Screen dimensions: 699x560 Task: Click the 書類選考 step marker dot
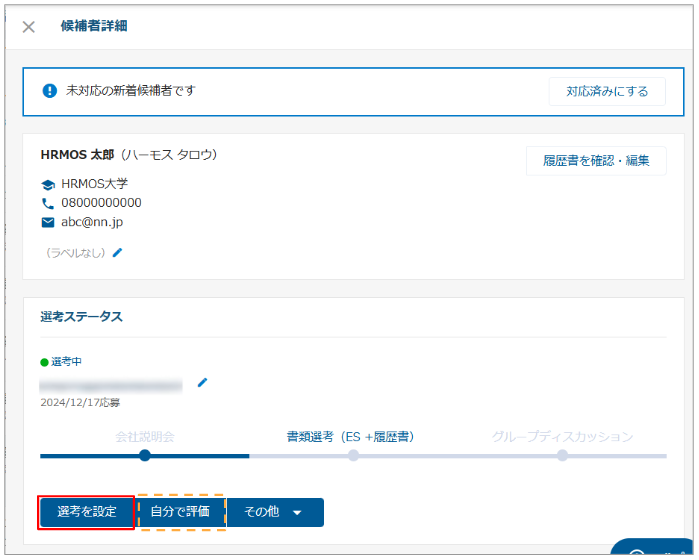point(353,455)
